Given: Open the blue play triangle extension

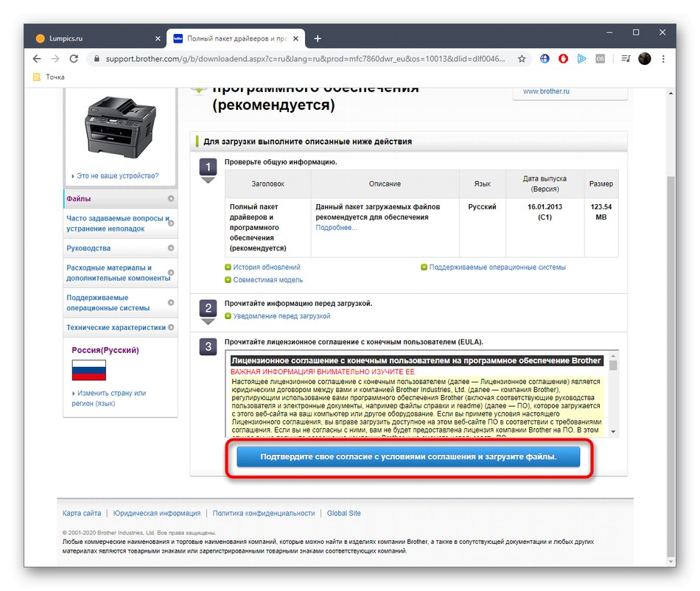Looking at the screenshot, I should [x=582, y=58].
